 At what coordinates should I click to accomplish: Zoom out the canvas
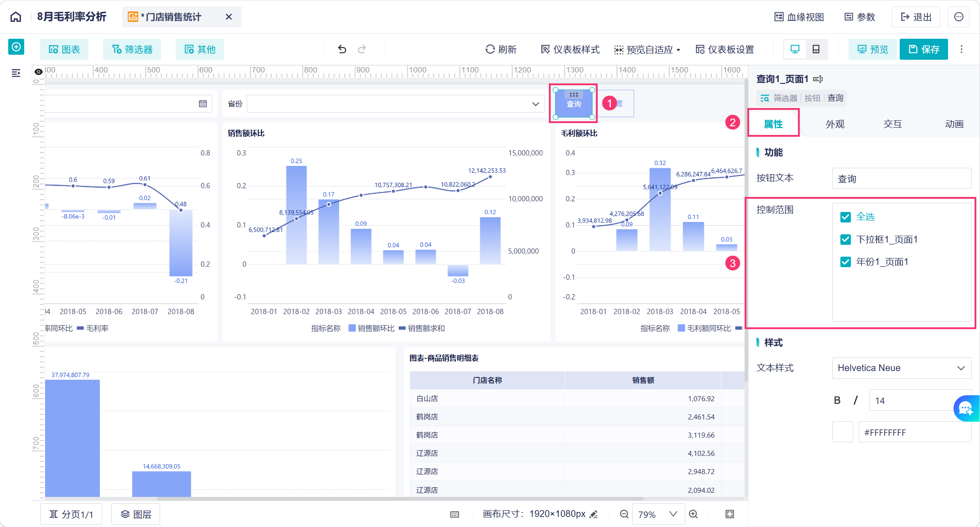click(624, 514)
